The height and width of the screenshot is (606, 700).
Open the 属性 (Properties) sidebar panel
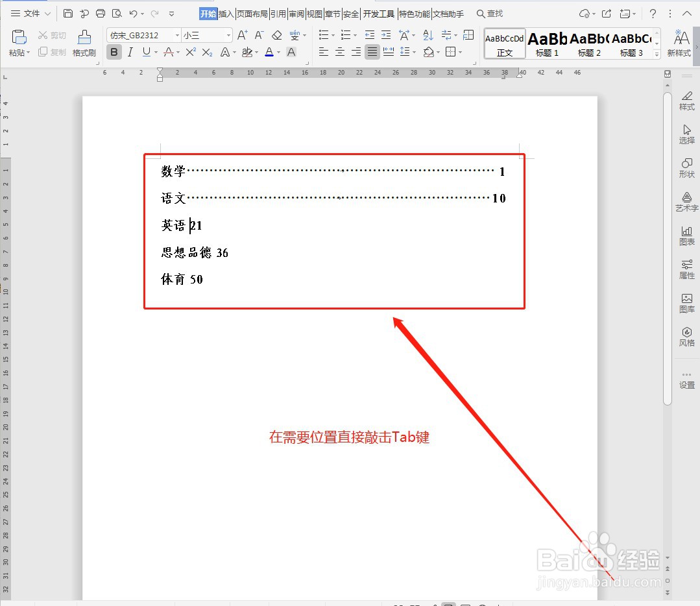coord(686,269)
